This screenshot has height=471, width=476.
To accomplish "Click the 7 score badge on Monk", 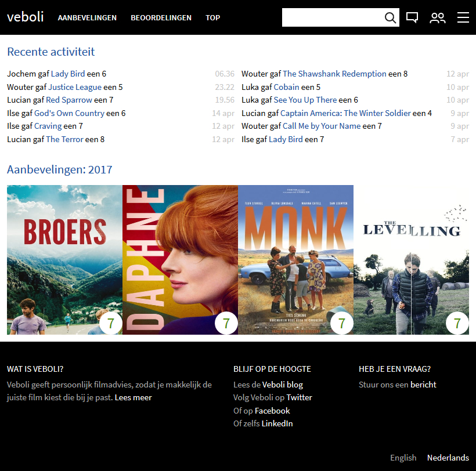I will pos(342,323).
